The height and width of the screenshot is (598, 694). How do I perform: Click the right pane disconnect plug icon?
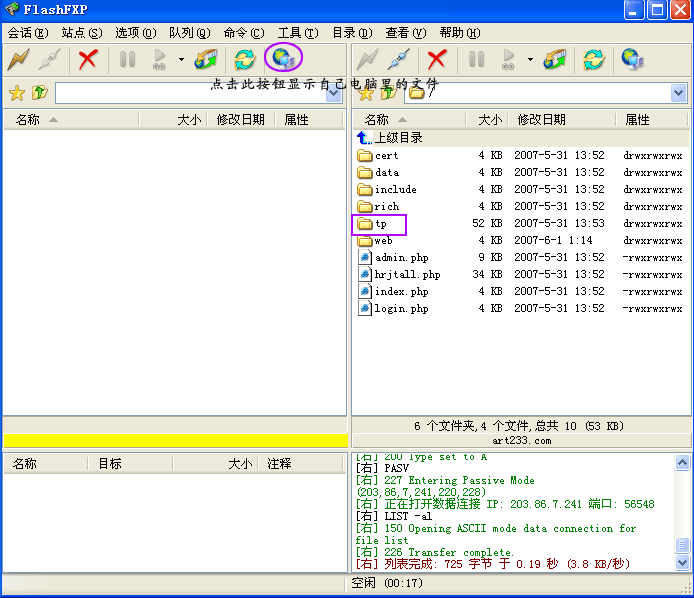(398, 59)
